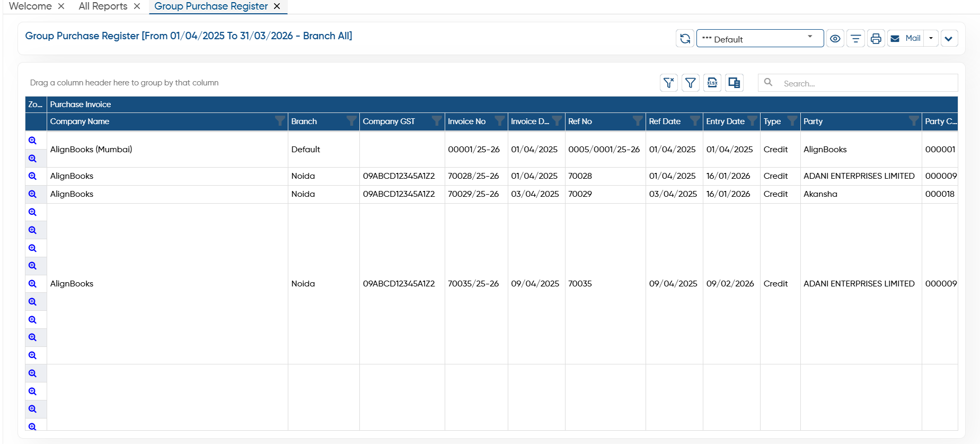Open the column chooser icon

pos(734,83)
